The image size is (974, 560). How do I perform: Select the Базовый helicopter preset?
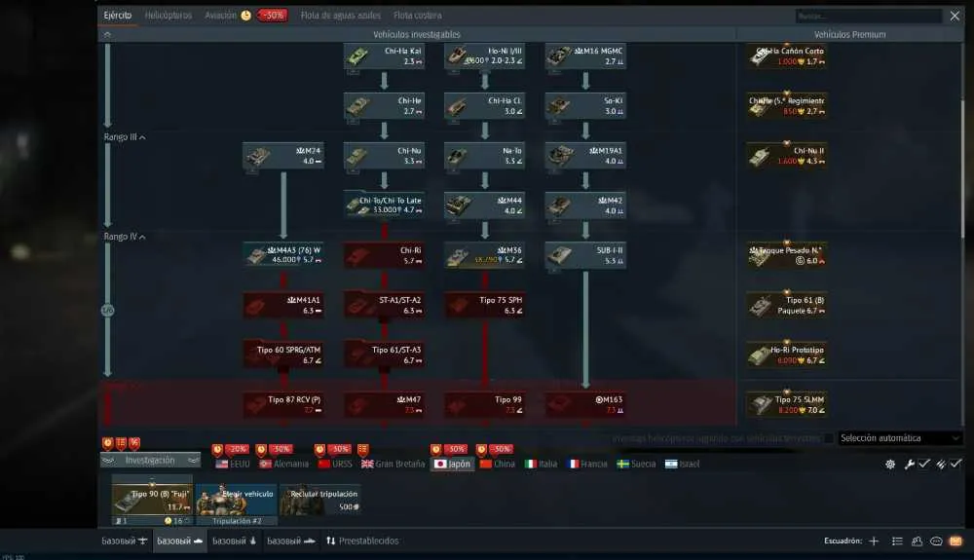coord(235,541)
